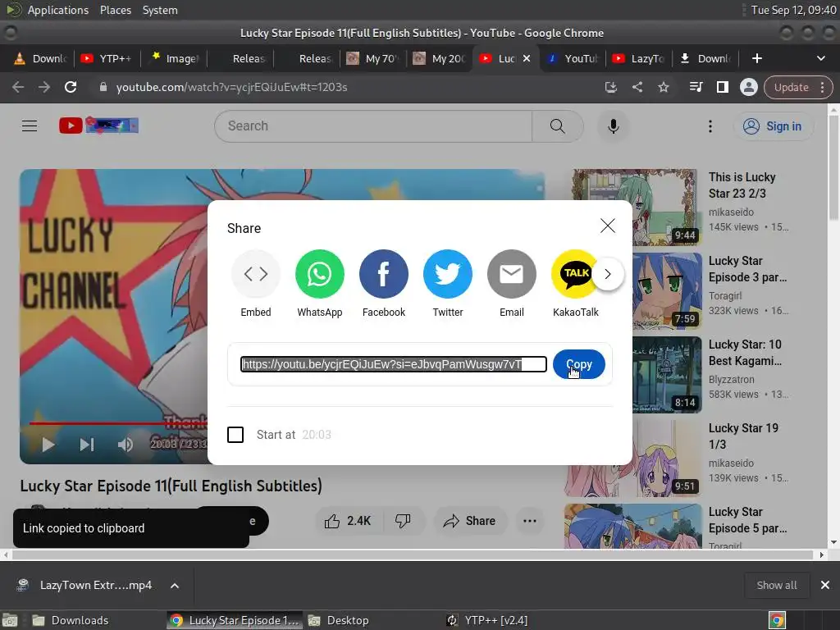Image resolution: width=840 pixels, height=630 pixels.
Task: Go back with browser back arrow
Action: [x=18, y=87]
